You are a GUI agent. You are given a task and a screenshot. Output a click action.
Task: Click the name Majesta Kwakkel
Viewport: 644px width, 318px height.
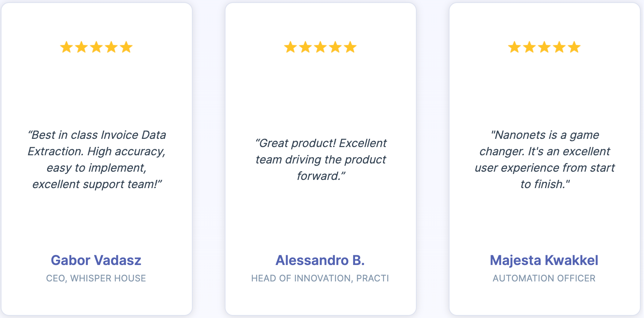544,260
